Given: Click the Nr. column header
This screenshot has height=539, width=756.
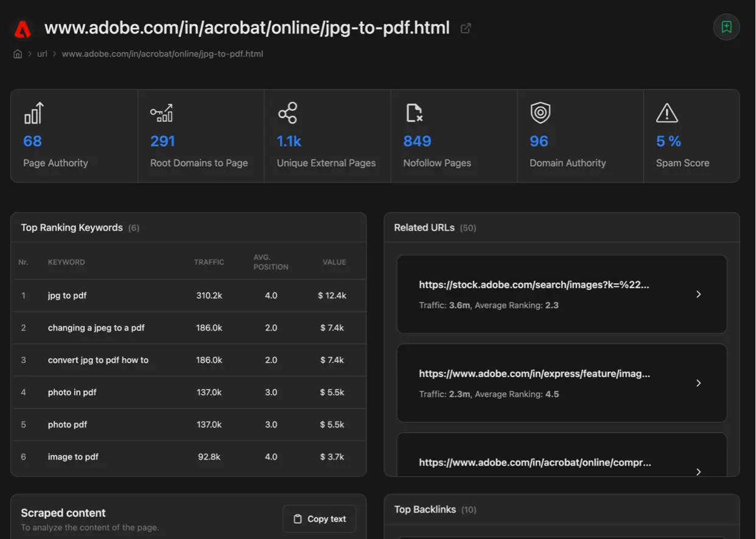Looking at the screenshot, I should (23, 262).
